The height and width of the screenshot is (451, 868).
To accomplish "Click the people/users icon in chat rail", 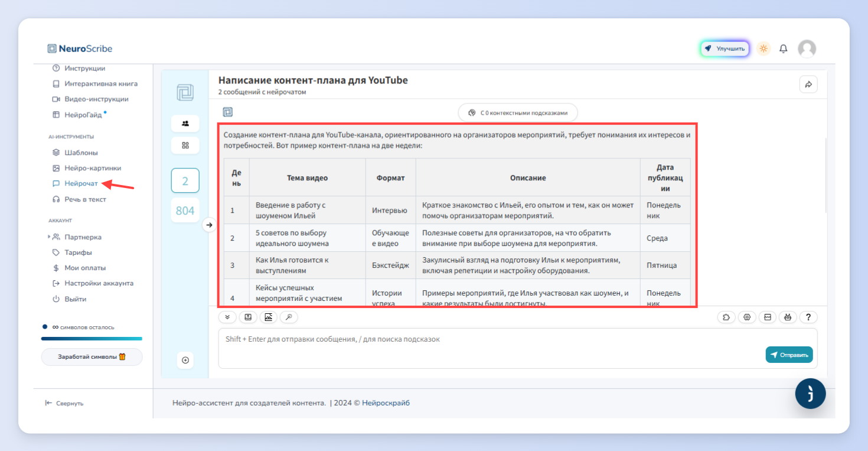I will [x=185, y=124].
